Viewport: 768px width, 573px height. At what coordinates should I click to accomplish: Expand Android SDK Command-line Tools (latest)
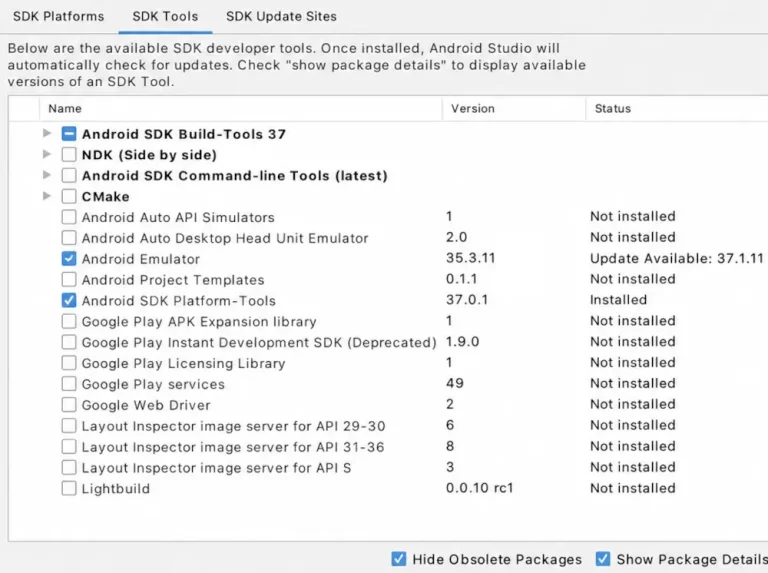click(47, 175)
